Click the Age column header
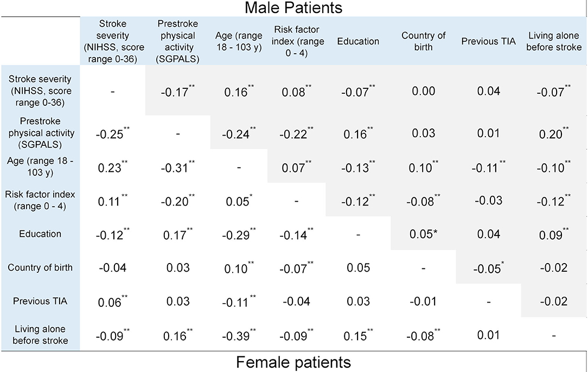The width and height of the screenshot is (588, 372). [239, 41]
